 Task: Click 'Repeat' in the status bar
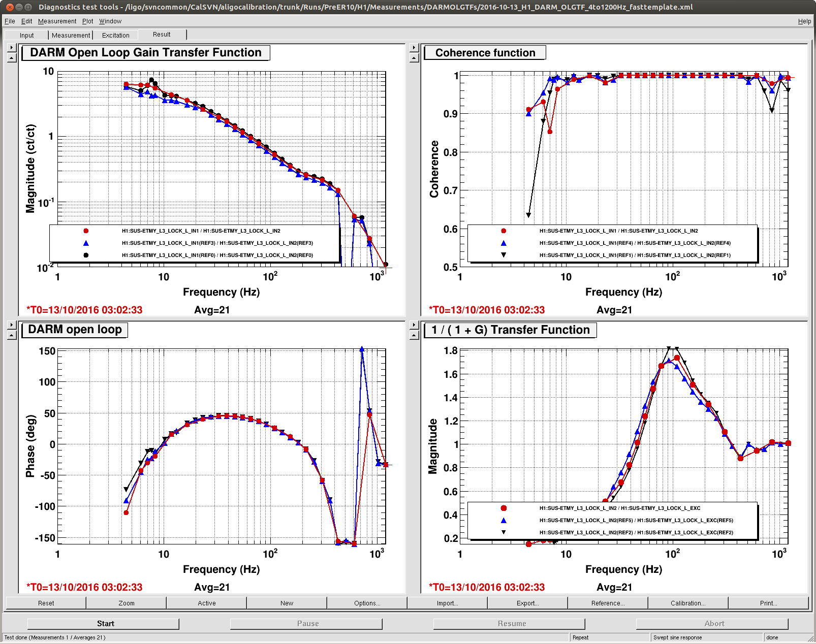(x=580, y=637)
